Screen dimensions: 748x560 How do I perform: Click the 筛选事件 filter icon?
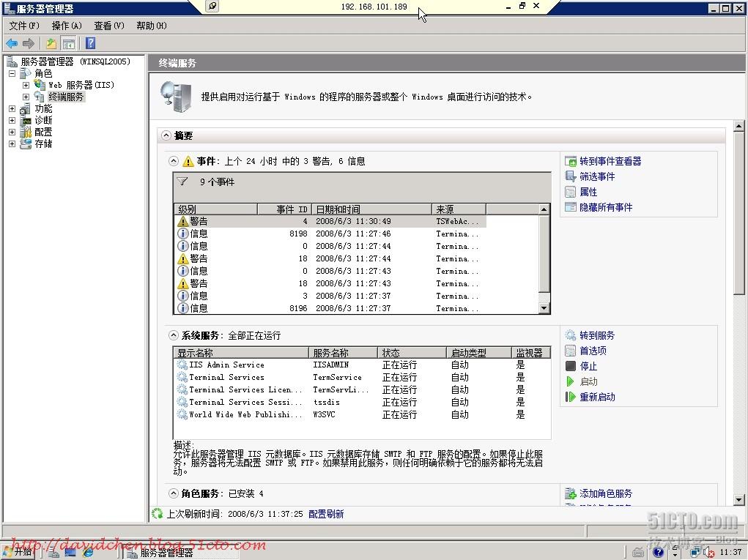(571, 176)
